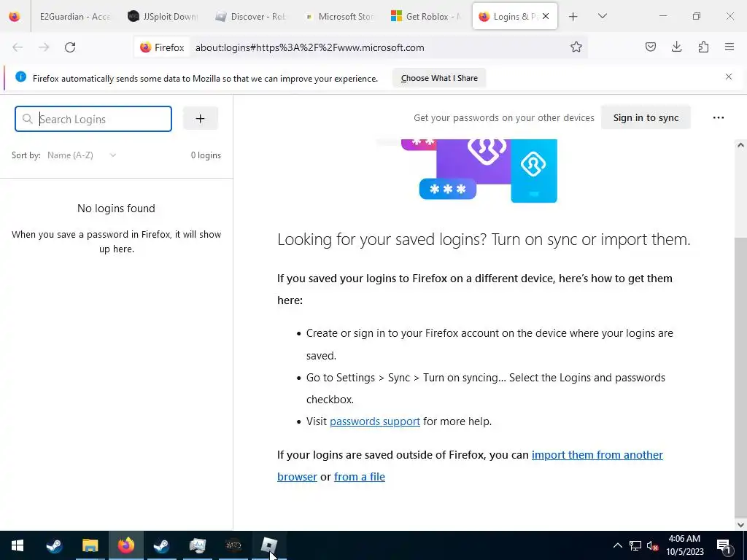Open the Downloads panel icon
This screenshot has height=560, width=747.
676,47
